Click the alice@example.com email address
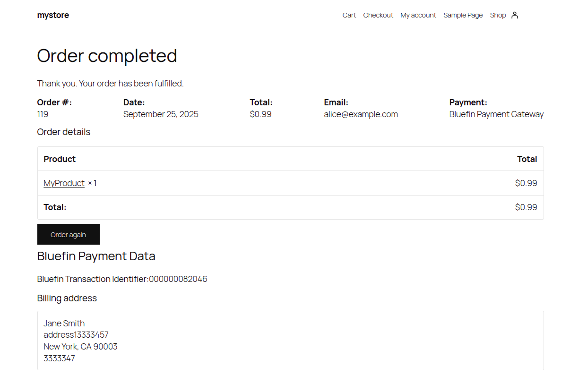Screen dimensions: 570x392 [x=361, y=114]
